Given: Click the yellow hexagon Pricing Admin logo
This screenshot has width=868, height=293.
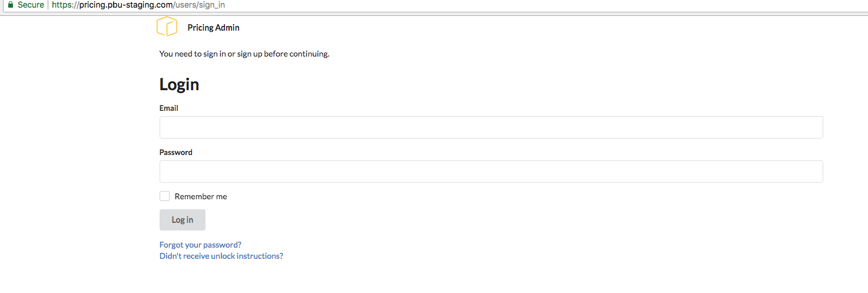Looking at the screenshot, I should point(167,27).
